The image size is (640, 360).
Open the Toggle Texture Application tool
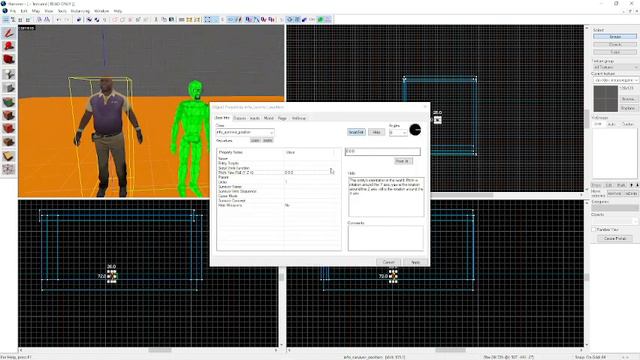(x=9, y=102)
